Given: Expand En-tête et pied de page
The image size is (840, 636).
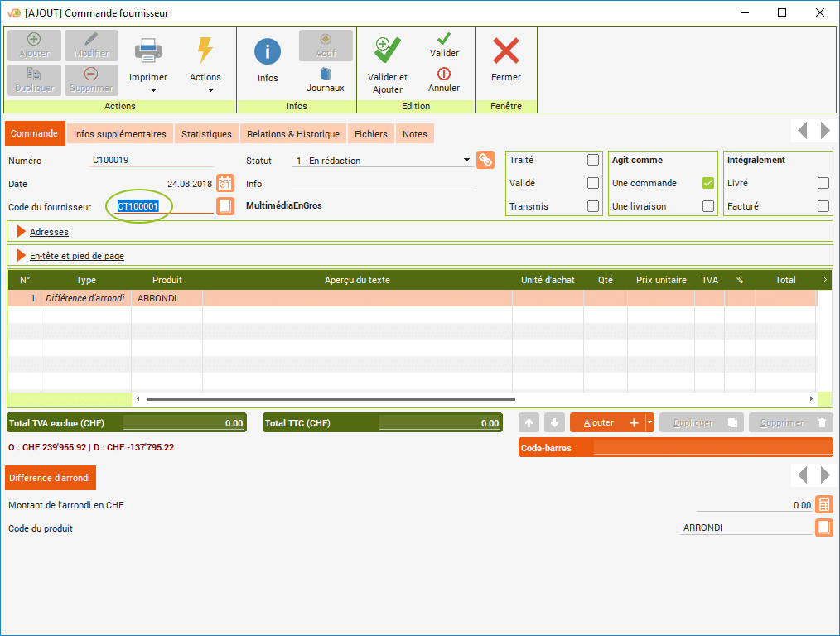Looking at the screenshot, I should pos(76,256).
